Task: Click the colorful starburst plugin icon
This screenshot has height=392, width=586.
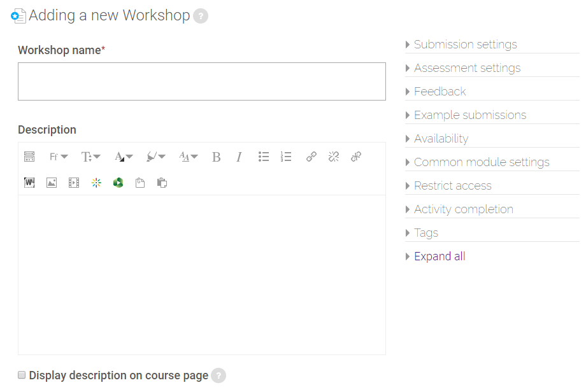Action: pos(96,183)
